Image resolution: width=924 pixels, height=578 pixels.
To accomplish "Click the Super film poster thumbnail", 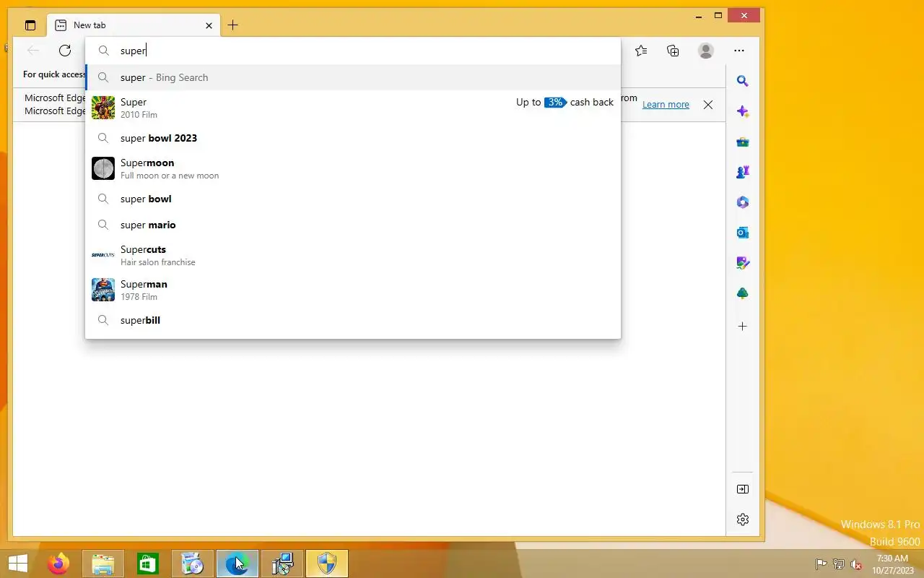I will point(103,108).
